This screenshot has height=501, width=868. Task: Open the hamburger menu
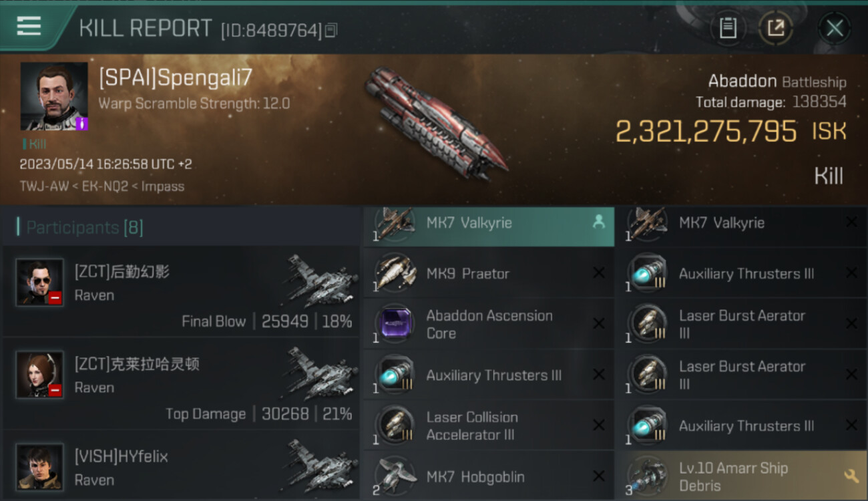[x=29, y=26]
